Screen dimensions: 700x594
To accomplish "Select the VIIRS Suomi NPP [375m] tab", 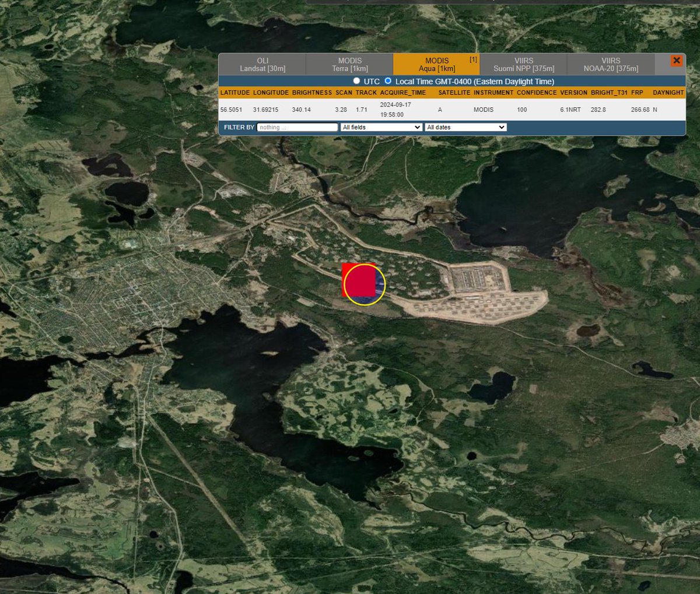I will click(524, 64).
